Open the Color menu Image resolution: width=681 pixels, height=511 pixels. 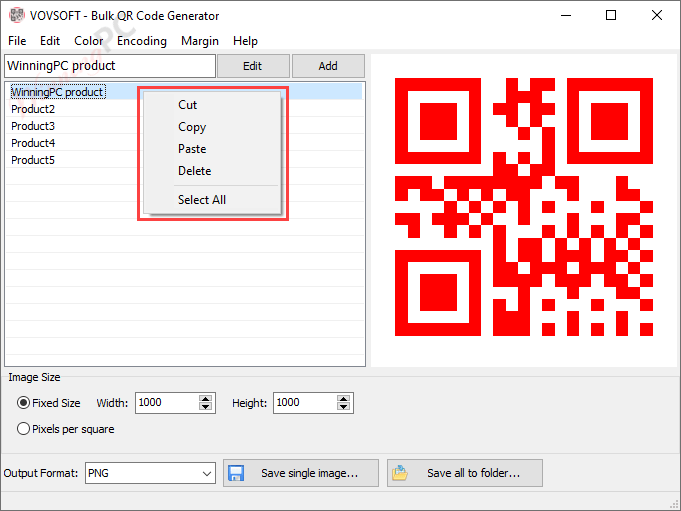pos(89,41)
